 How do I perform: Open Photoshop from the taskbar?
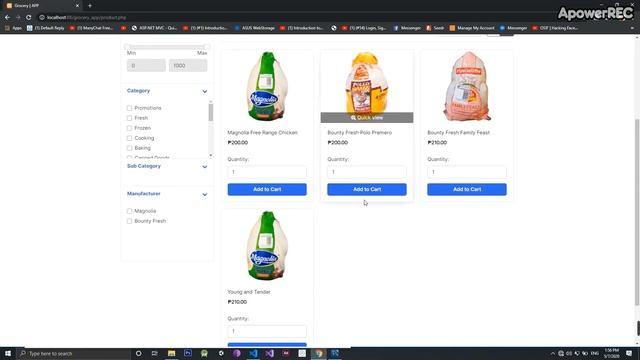(188, 353)
